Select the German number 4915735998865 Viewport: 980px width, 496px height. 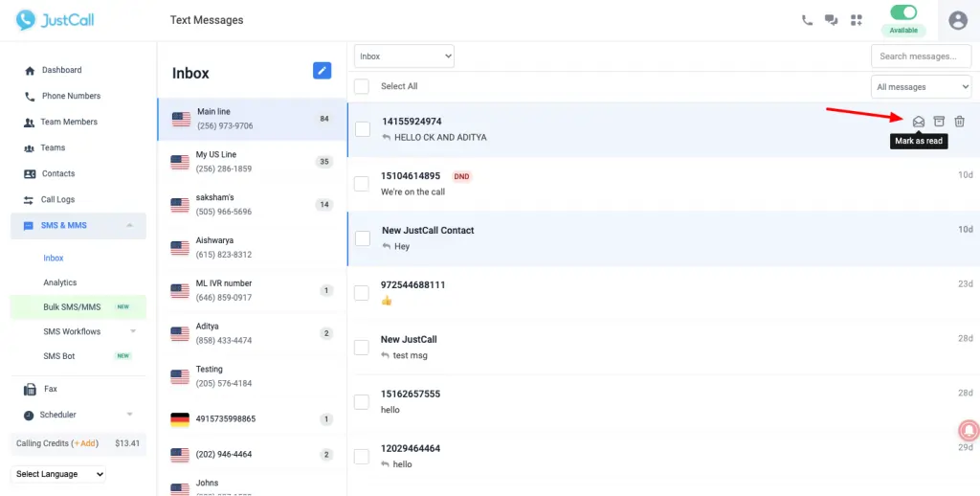coord(252,419)
